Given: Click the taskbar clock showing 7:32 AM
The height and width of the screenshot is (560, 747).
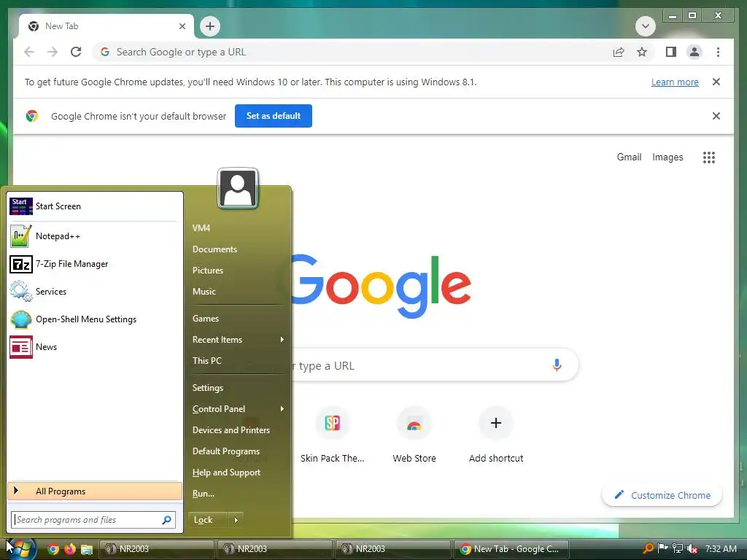Looking at the screenshot, I should (x=721, y=548).
